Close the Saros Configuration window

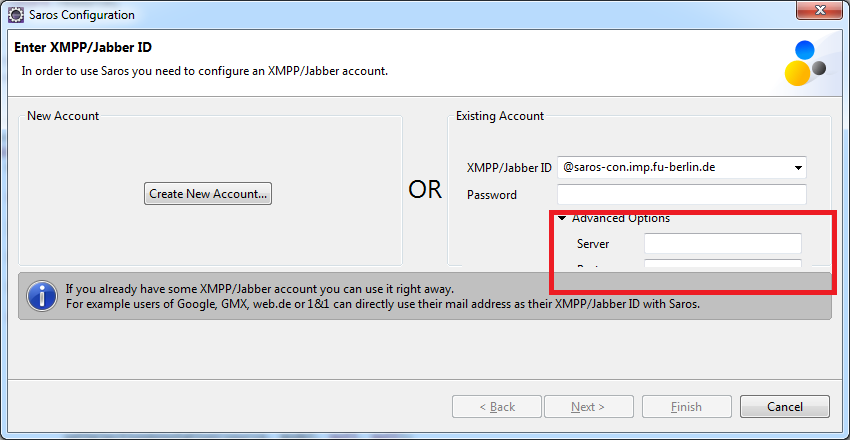point(822,13)
